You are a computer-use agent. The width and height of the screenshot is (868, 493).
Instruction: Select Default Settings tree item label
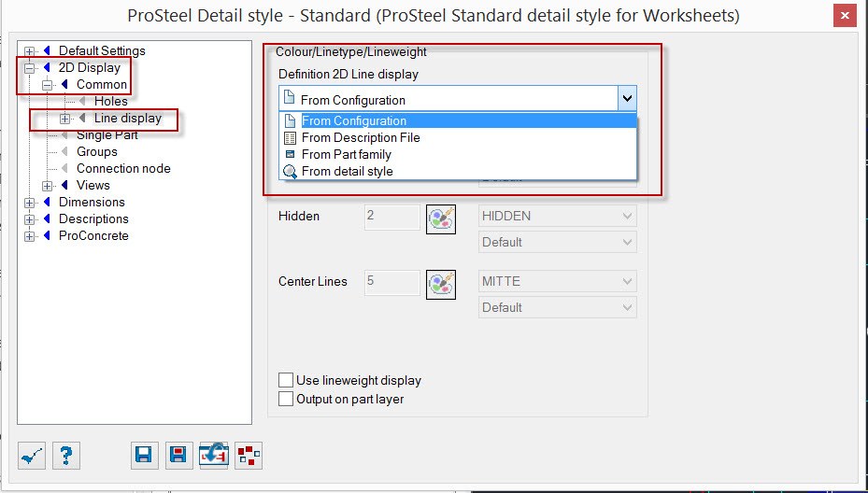click(x=102, y=51)
